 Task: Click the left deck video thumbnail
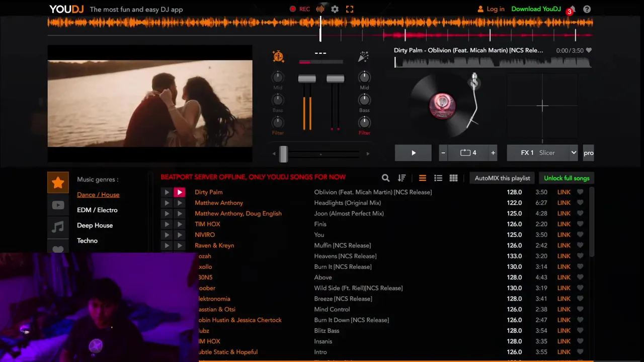[x=150, y=104]
